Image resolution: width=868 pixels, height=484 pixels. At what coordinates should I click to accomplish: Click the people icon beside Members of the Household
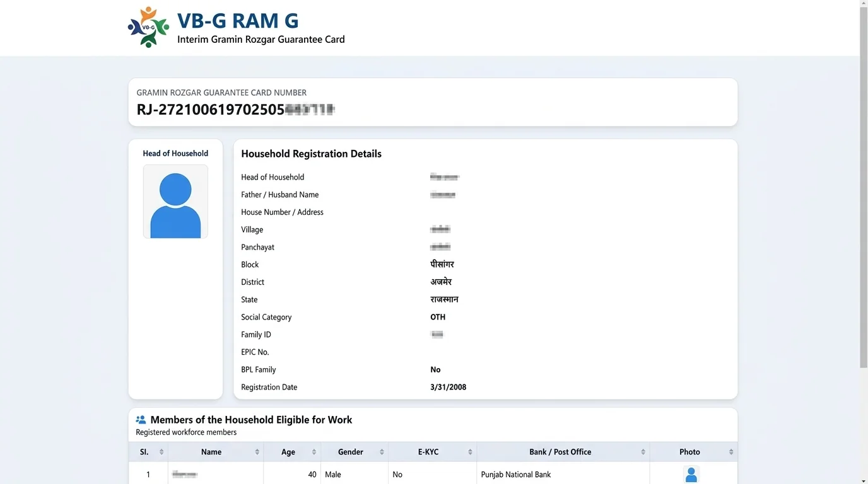[x=141, y=420]
